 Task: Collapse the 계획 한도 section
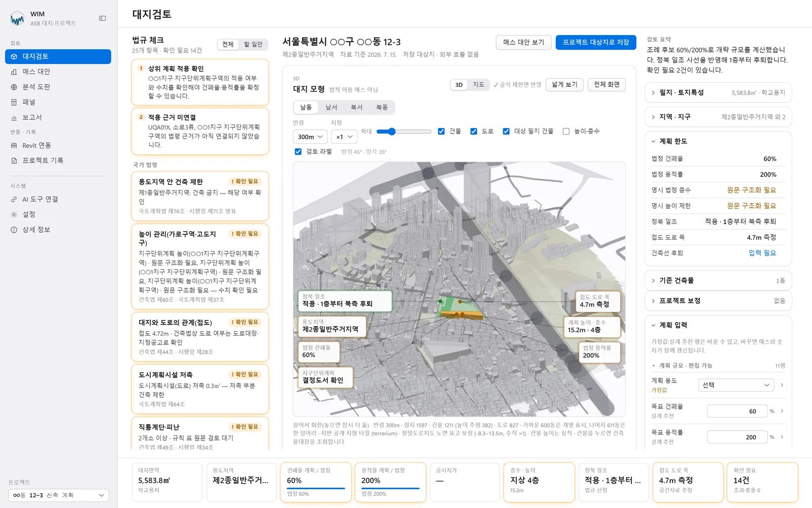tap(718, 141)
